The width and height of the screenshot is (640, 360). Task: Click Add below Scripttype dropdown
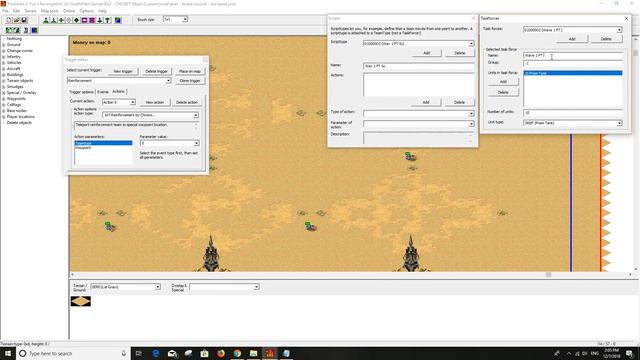[x=427, y=53]
